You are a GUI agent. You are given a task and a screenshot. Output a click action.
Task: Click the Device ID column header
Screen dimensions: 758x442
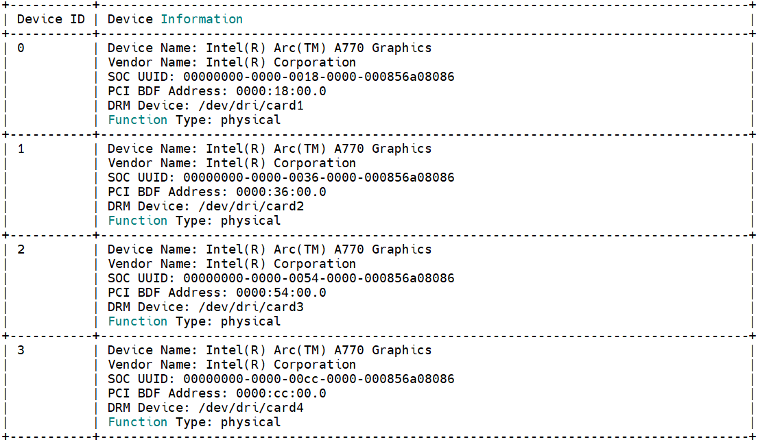point(51,19)
